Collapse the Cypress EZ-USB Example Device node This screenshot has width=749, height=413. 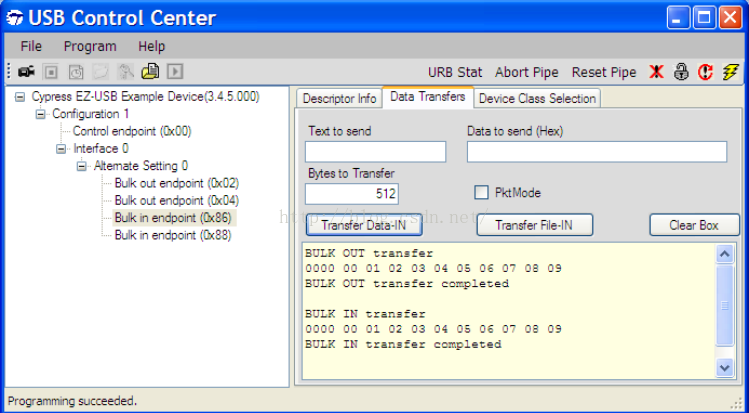point(20,97)
